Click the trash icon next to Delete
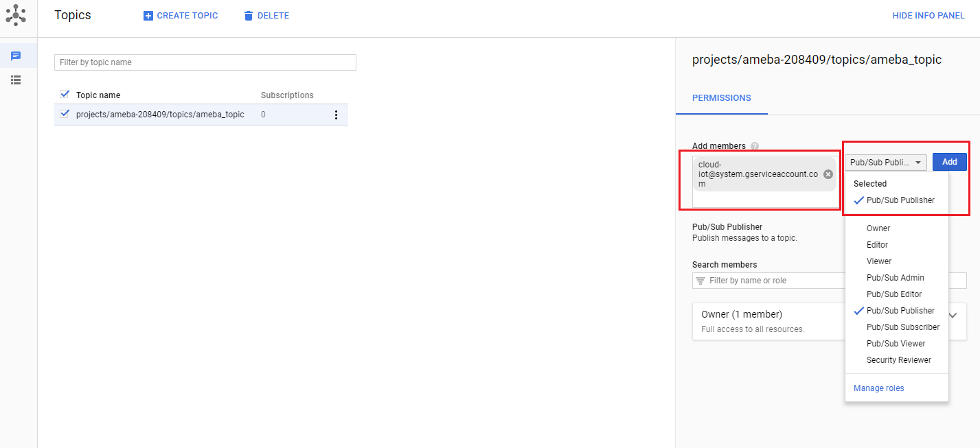980x448 pixels. click(x=249, y=16)
